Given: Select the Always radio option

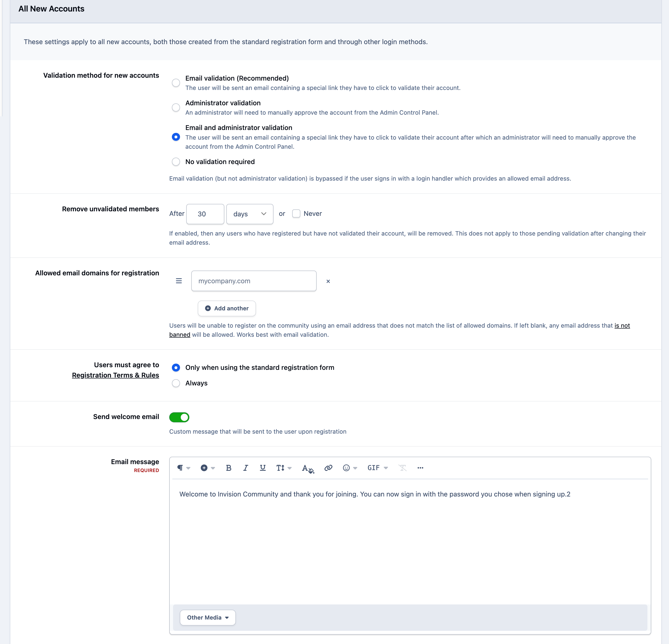Looking at the screenshot, I should [176, 383].
